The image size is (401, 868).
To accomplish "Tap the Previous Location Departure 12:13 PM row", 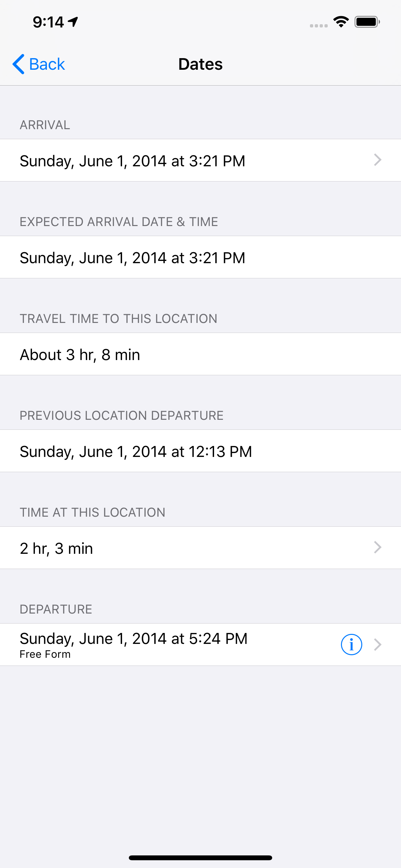I will click(136, 451).
